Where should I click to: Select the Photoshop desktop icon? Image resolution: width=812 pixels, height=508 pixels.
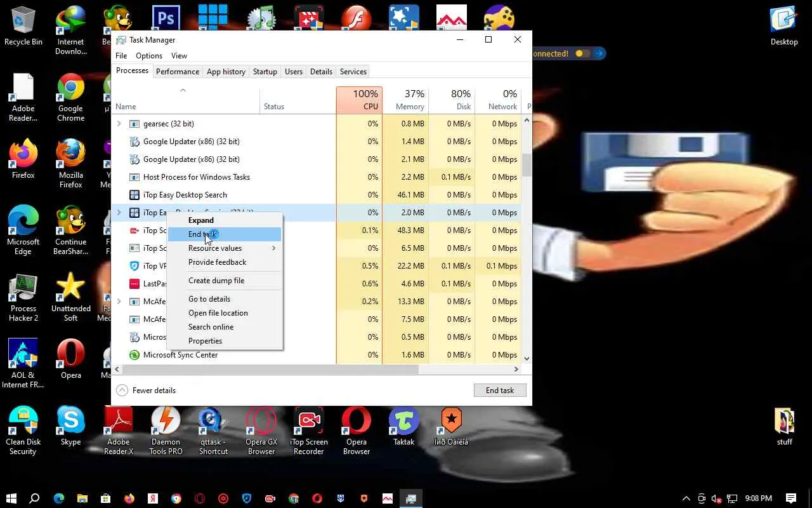166,19
